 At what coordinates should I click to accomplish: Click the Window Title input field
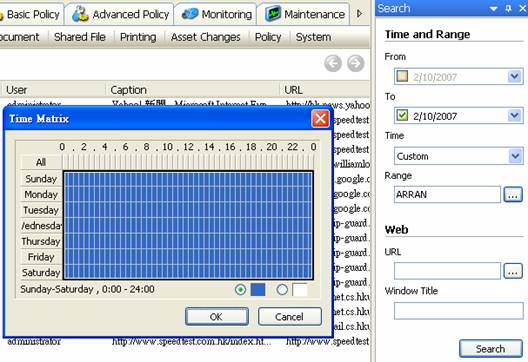point(459,310)
